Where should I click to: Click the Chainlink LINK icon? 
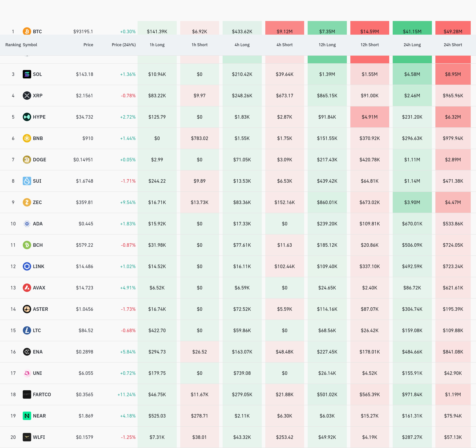[x=27, y=267]
